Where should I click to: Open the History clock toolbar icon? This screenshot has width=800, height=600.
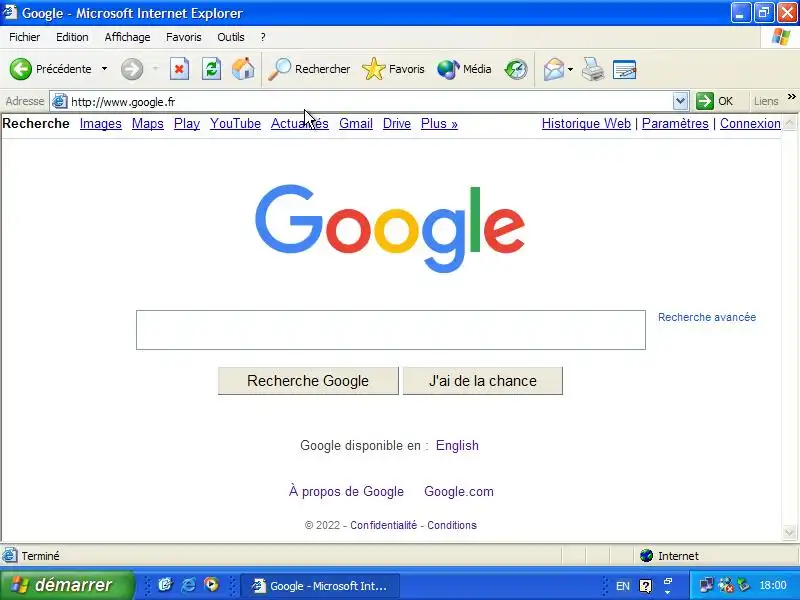516,69
